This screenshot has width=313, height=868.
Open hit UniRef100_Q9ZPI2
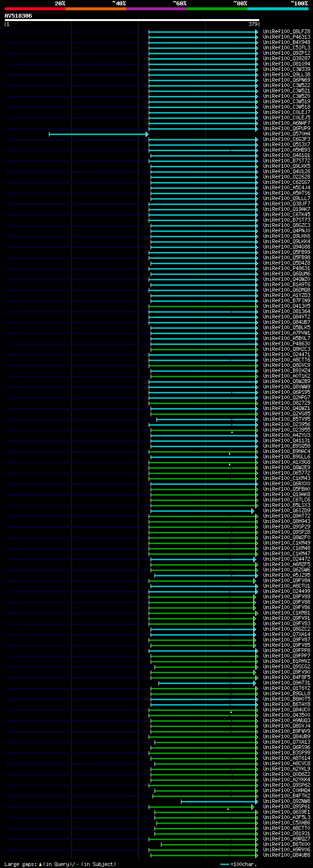[287, 53]
